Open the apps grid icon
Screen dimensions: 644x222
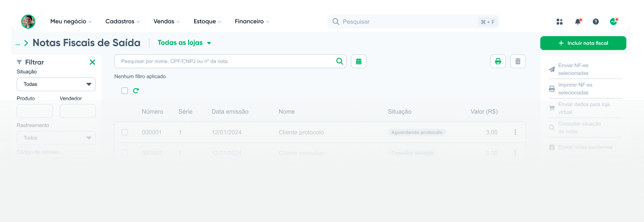[560, 22]
